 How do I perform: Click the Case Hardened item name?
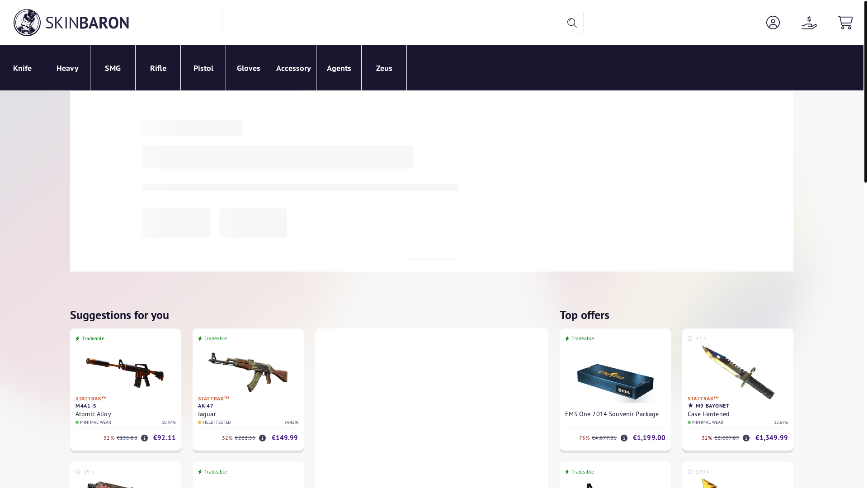(x=708, y=414)
